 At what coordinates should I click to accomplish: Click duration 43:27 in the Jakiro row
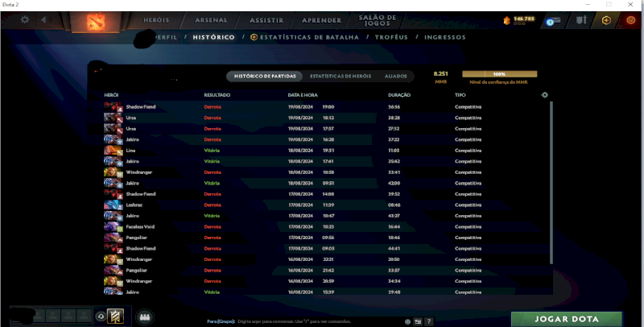click(394, 216)
